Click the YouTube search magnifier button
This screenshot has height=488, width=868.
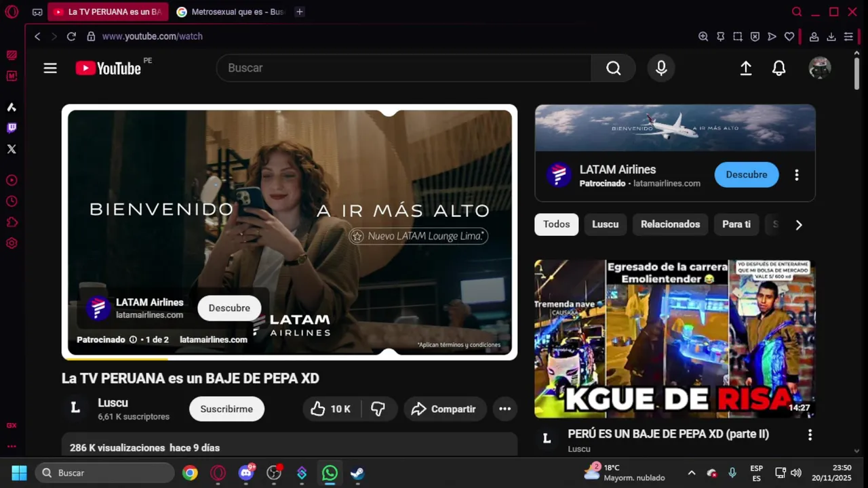[x=614, y=68]
